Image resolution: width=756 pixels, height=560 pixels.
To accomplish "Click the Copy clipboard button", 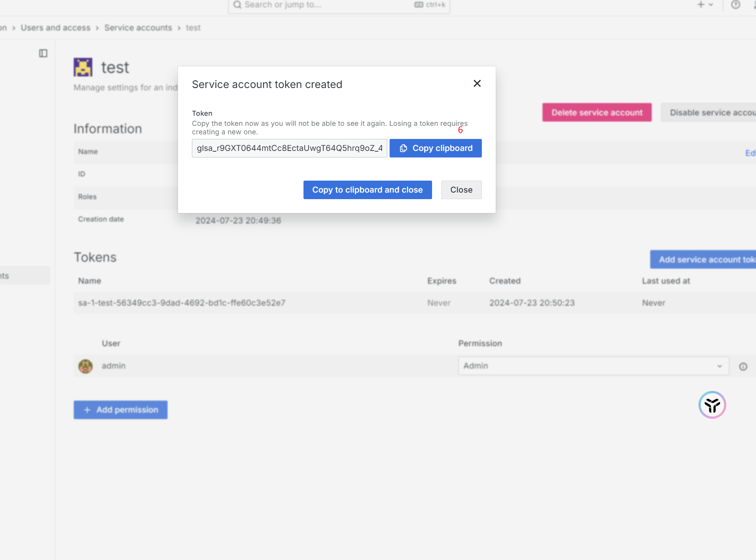I will pyautogui.click(x=435, y=148).
